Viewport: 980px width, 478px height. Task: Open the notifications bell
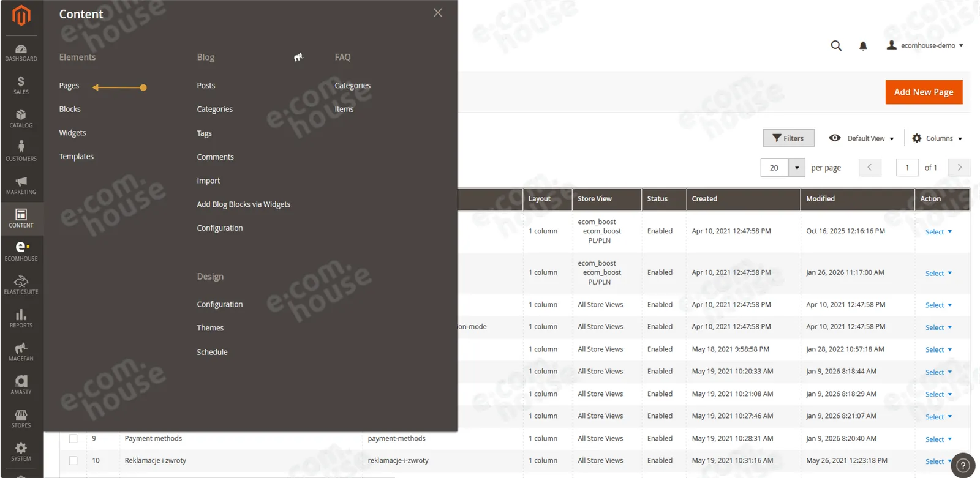(863, 46)
